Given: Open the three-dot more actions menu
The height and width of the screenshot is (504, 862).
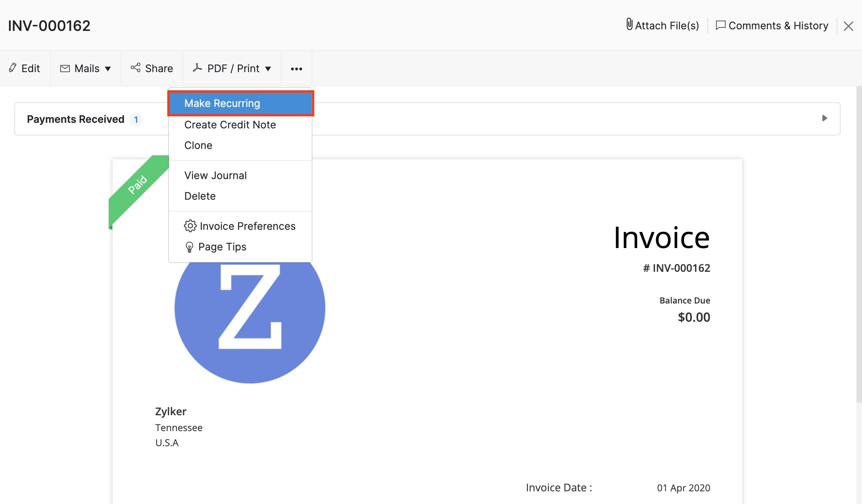Looking at the screenshot, I should pyautogui.click(x=297, y=69).
